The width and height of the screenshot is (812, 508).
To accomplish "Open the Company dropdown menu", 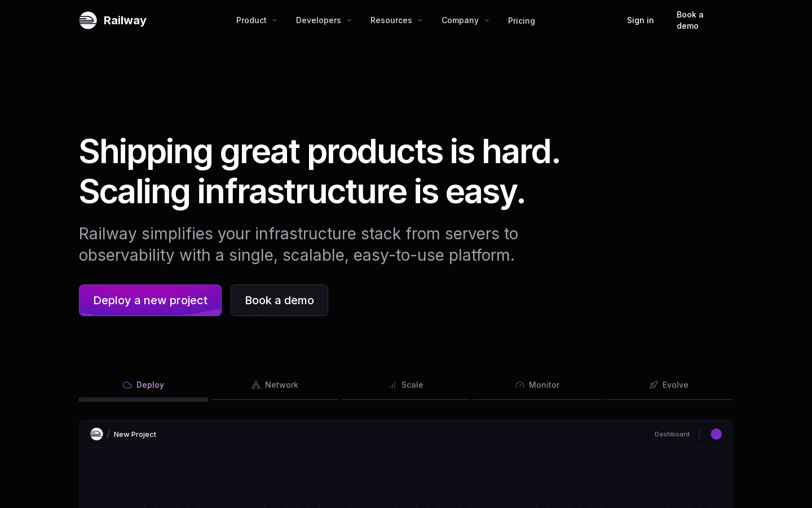I will pos(465,20).
